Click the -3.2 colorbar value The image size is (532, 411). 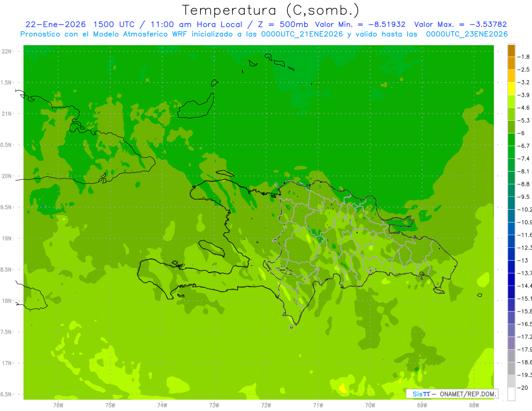524,82
